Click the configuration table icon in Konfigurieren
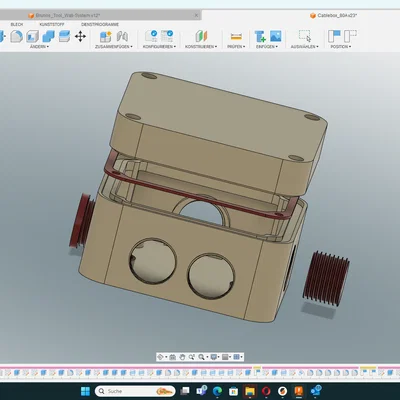Screen dimensions: 400x400 (167, 36)
